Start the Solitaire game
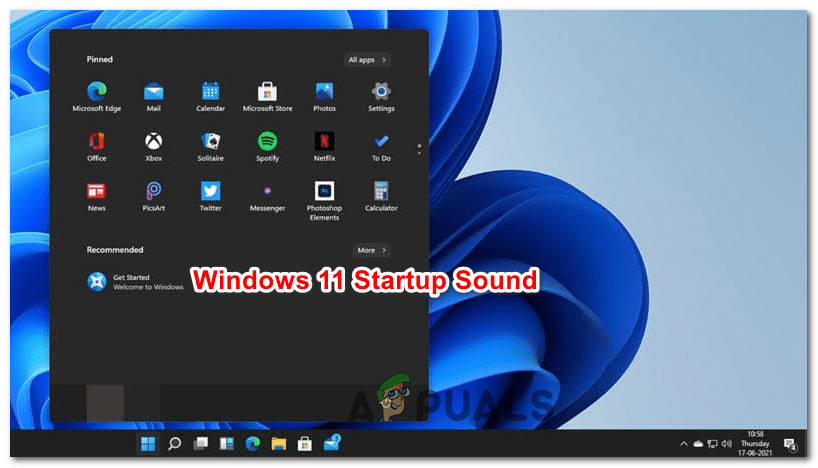 pos(210,147)
